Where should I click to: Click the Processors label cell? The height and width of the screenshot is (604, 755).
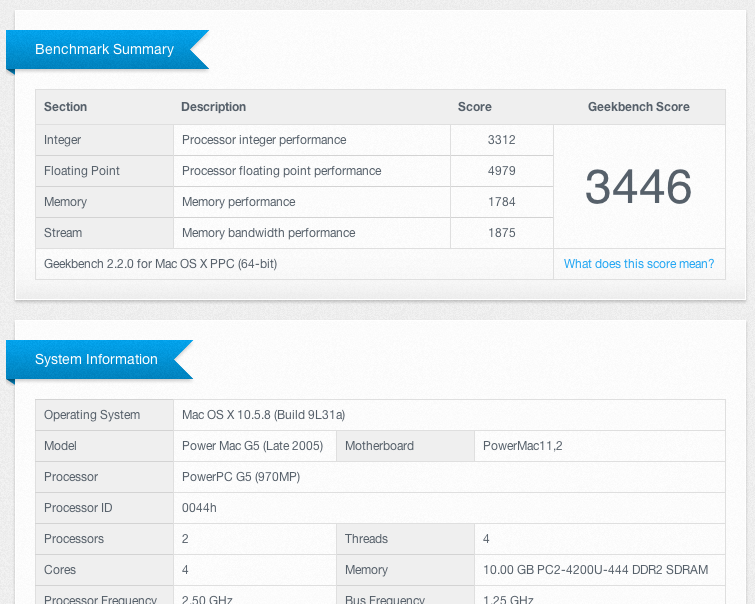104,538
